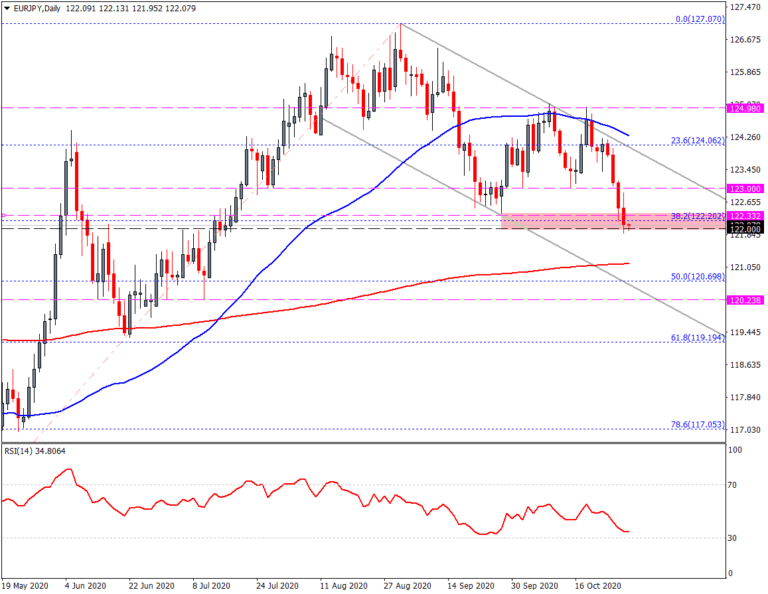Click the 61.8(119.194) Fibonacci level label

coord(698,338)
